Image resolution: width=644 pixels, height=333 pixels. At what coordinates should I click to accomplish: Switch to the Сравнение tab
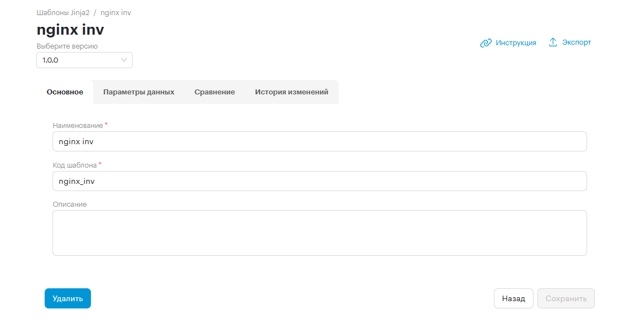(x=215, y=92)
